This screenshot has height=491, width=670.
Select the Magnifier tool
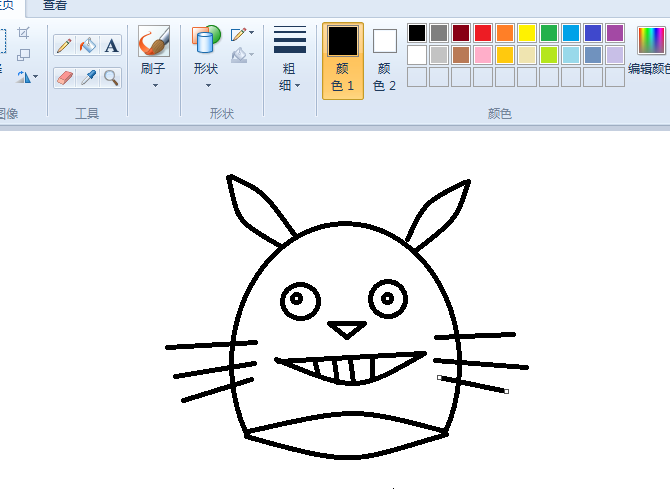coord(111,78)
